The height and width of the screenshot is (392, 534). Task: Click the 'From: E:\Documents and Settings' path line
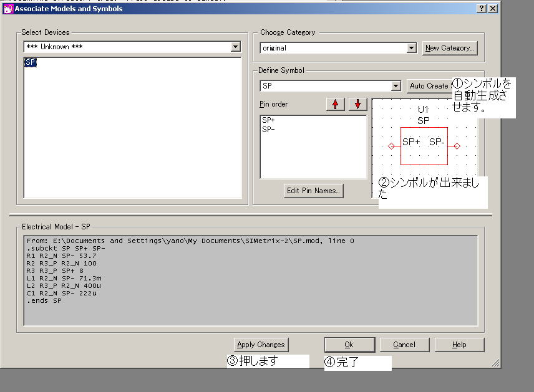pyautogui.click(x=190, y=241)
